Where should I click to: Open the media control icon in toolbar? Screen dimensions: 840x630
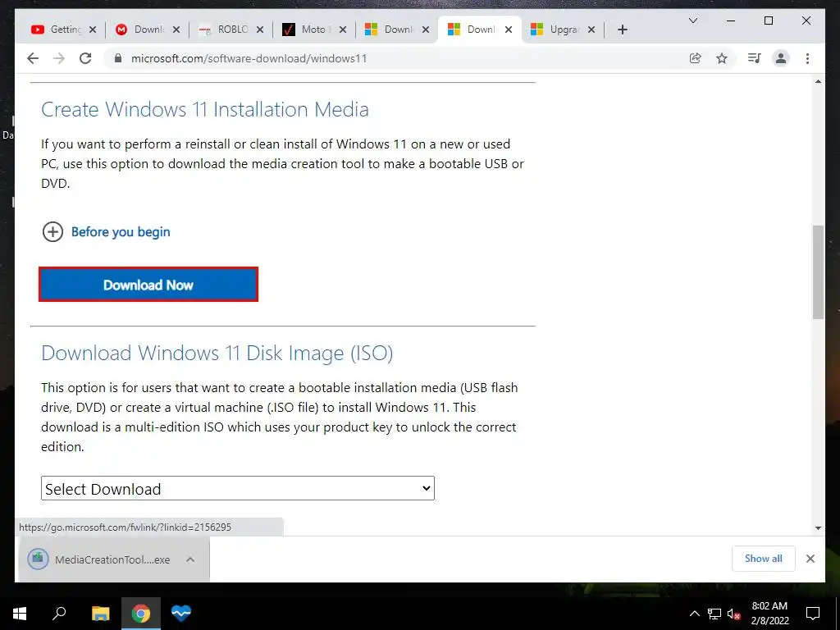pos(755,58)
